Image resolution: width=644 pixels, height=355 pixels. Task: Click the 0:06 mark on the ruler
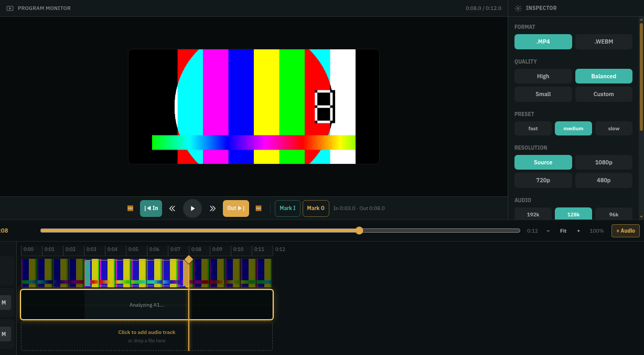click(x=154, y=249)
